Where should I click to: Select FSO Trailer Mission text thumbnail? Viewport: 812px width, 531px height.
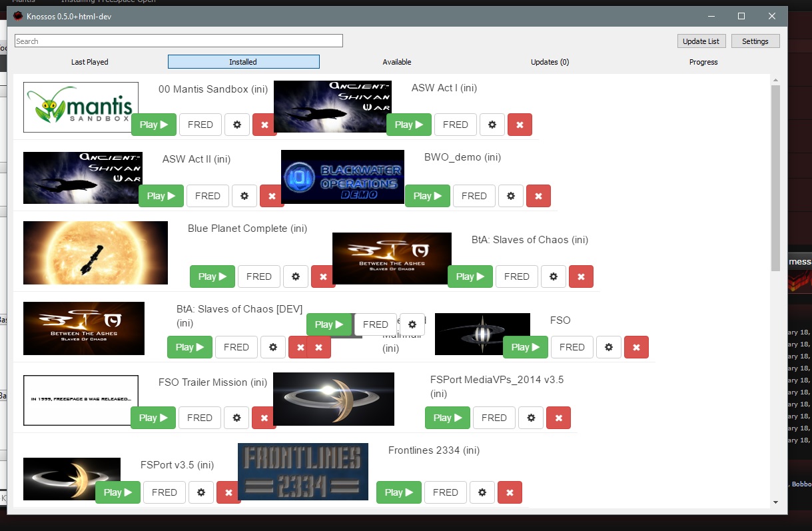tap(81, 400)
